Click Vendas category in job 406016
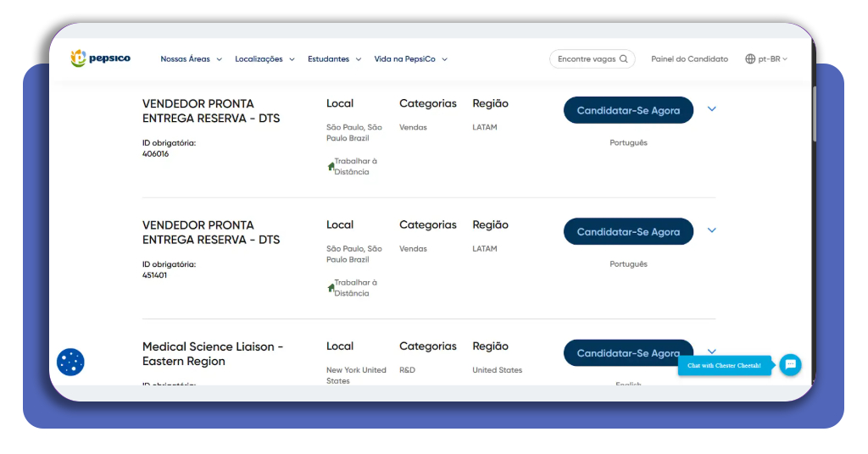Viewport: 868px width, 454px height. 413,127
